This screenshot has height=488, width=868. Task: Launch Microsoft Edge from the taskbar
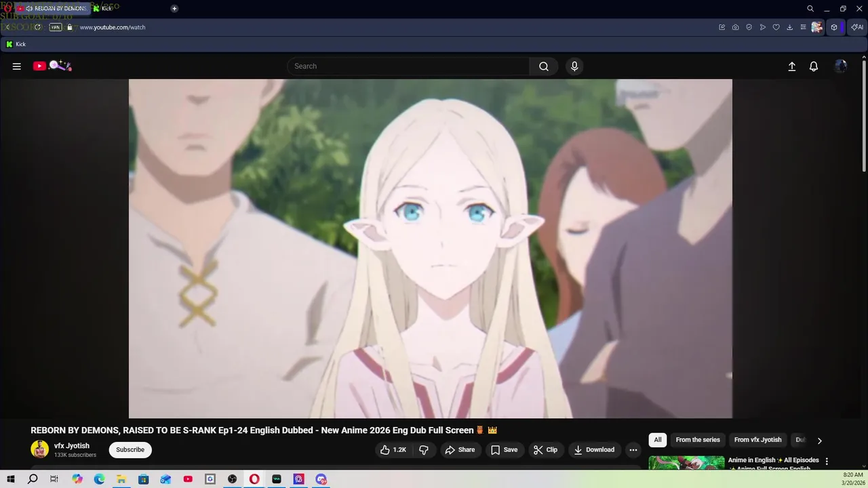coord(99,479)
